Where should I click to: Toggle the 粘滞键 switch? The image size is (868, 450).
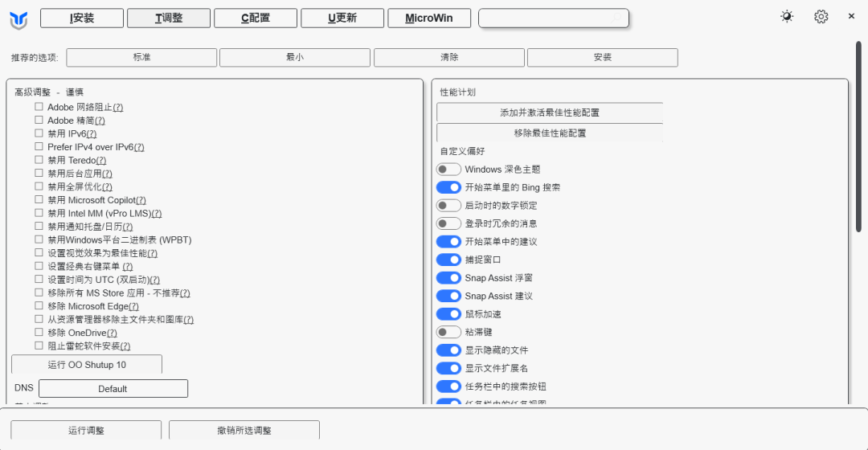448,332
